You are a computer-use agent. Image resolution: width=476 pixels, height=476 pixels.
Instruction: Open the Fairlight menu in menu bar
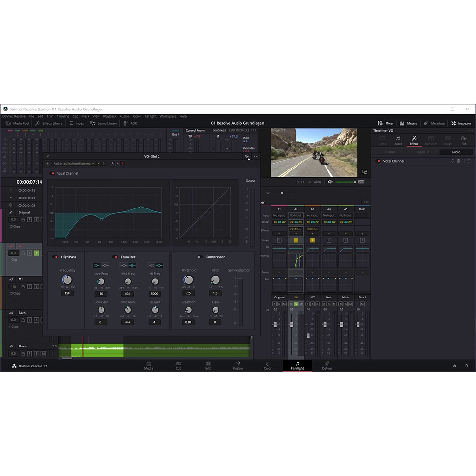coord(150,116)
